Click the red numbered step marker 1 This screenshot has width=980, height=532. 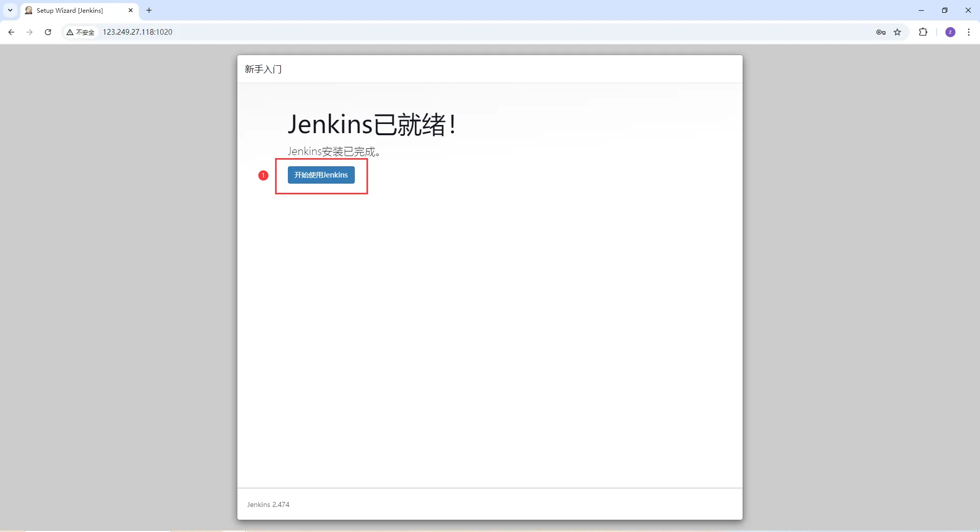(x=263, y=175)
